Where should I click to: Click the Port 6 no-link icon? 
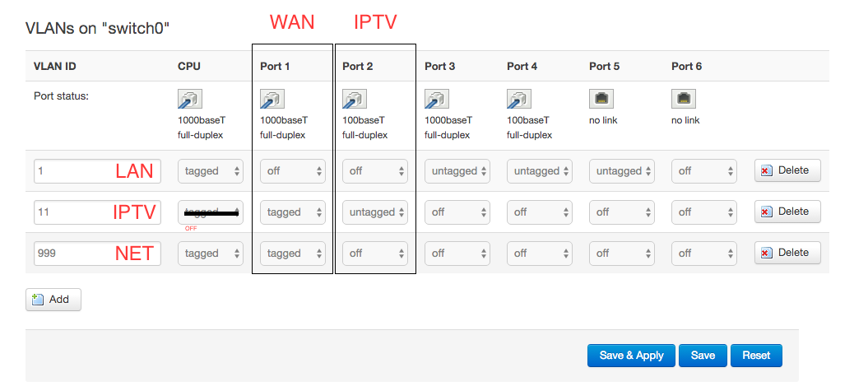click(x=683, y=99)
